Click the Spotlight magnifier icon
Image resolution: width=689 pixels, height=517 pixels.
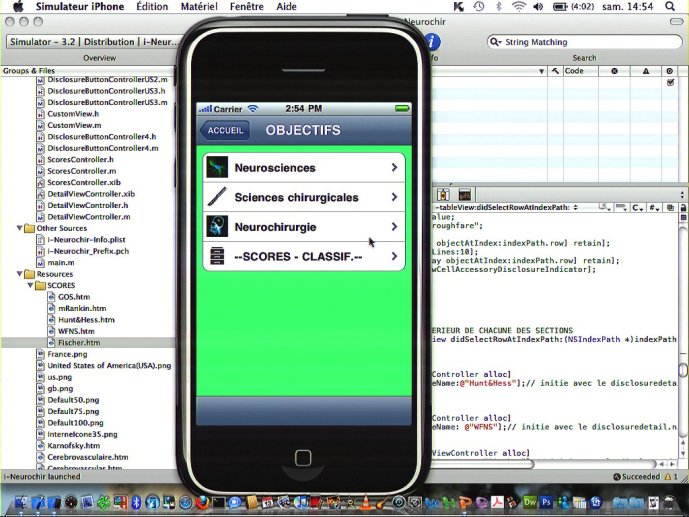[x=670, y=7]
